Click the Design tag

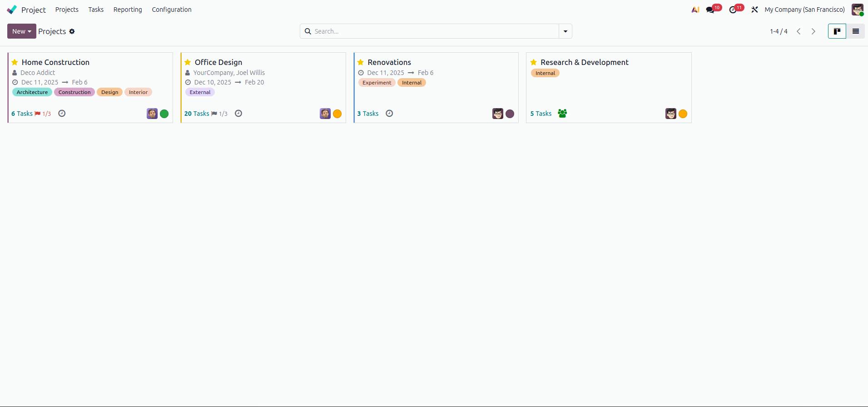tap(110, 92)
